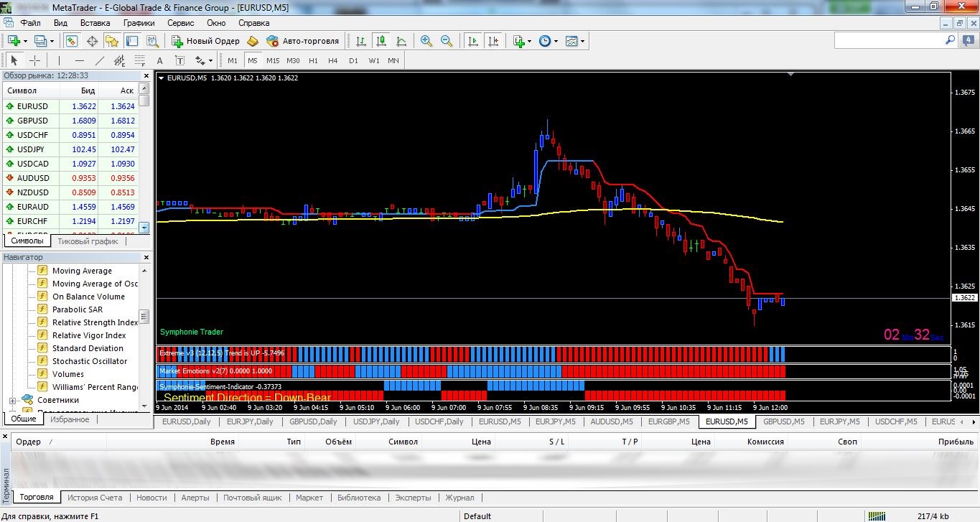
Task: Toggle the Chart Shift button
Action: tap(493, 41)
